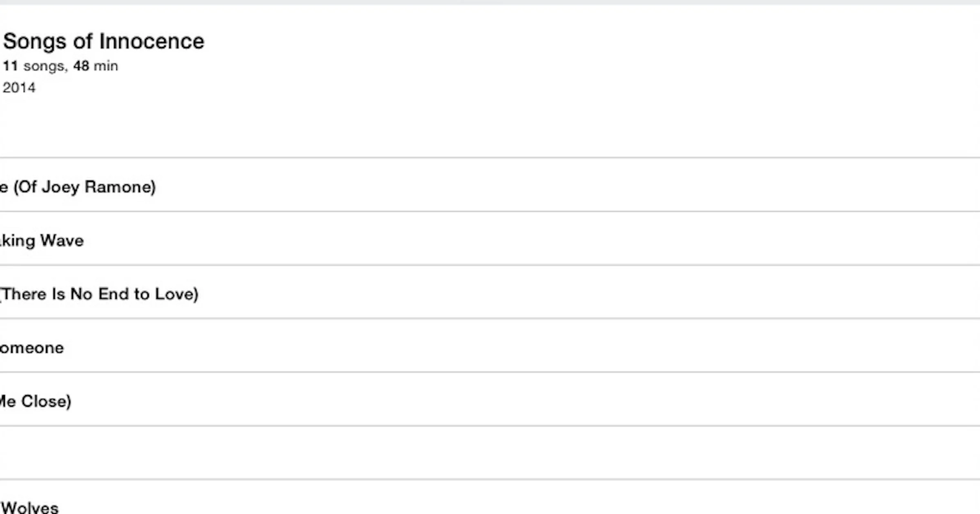This screenshot has height=514, width=980.
Task: Select the blank track row above Wolves
Action: [x=490, y=453]
